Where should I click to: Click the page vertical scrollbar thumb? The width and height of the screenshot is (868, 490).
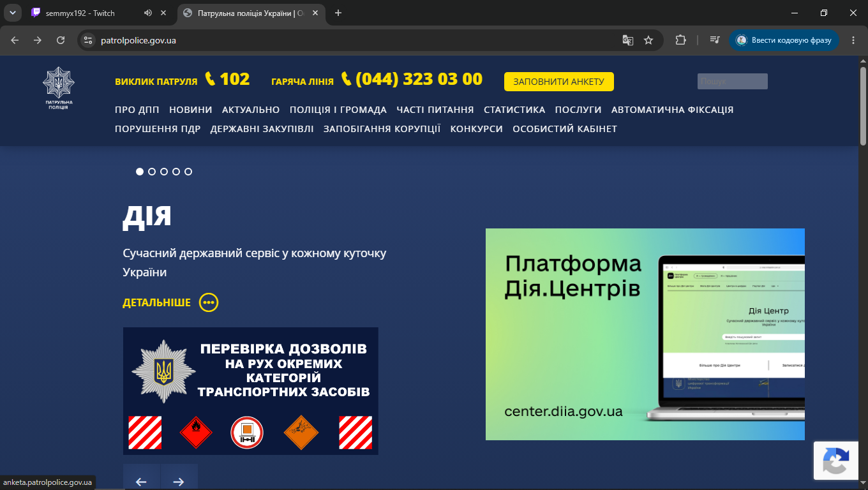click(x=863, y=107)
